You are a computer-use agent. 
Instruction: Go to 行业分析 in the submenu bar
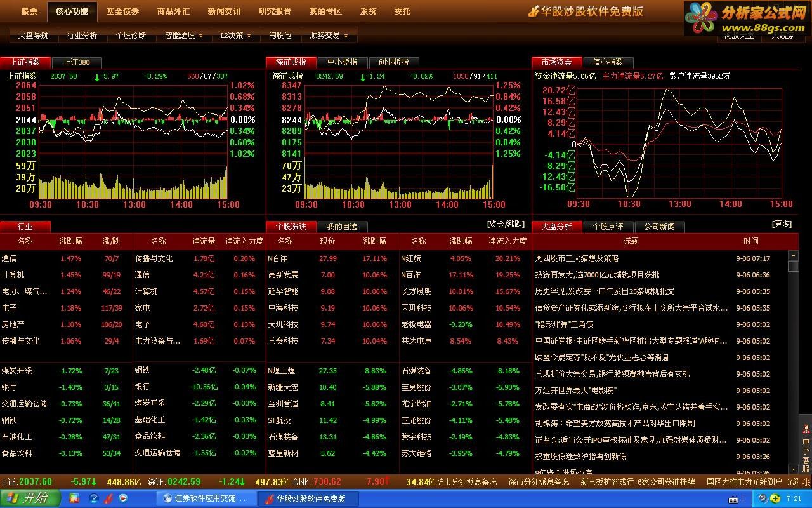point(82,36)
